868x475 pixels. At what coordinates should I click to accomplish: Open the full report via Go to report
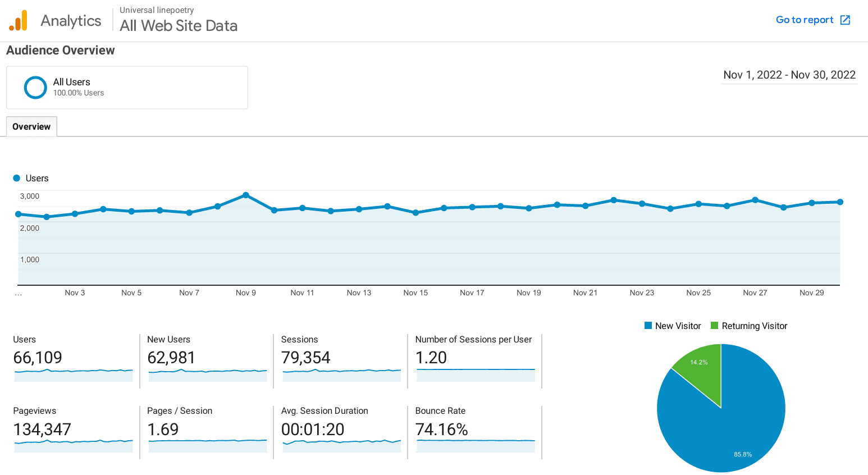805,20
